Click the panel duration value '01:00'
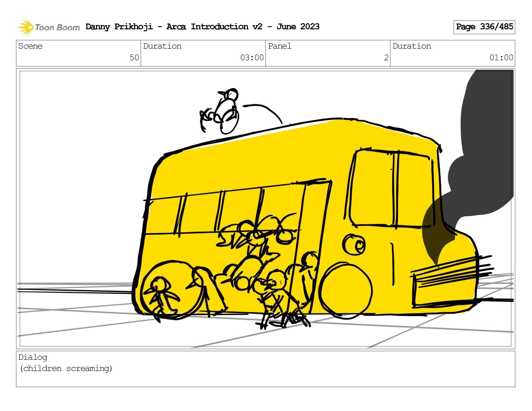 pos(501,58)
